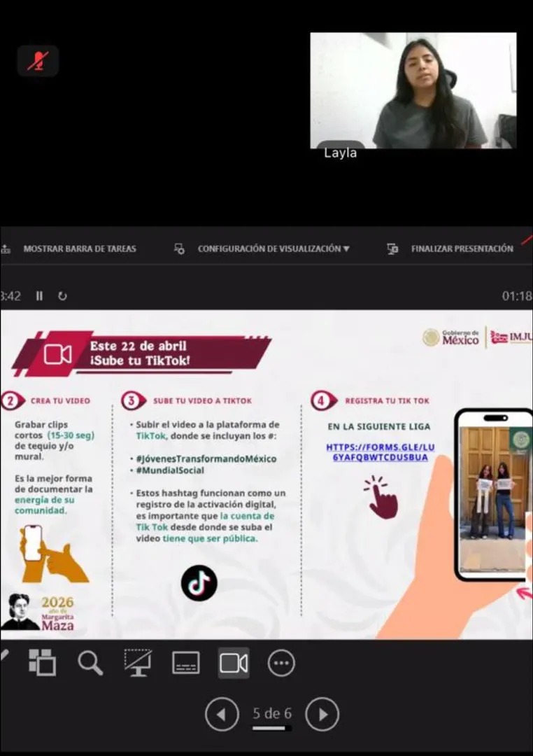Image resolution: width=533 pixels, height=756 pixels.
Task: Restart the presentation timer
Action: [63, 296]
